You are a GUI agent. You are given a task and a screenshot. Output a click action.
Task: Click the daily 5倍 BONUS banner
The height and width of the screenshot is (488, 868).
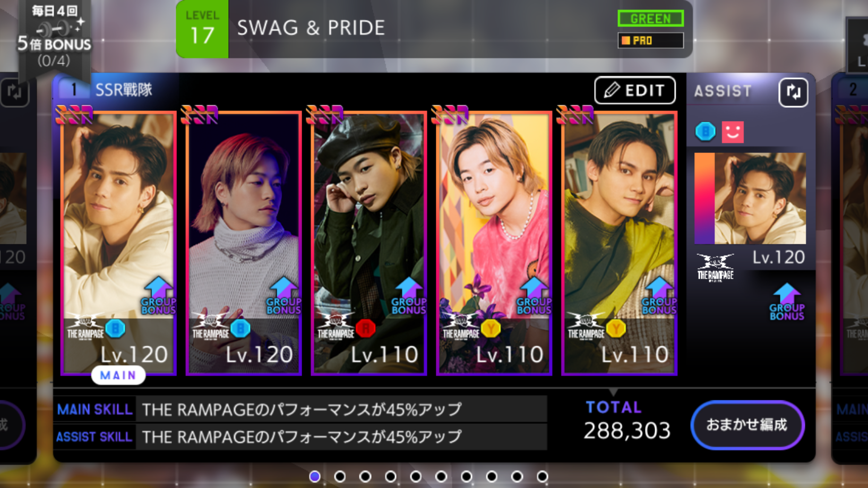click(x=54, y=36)
